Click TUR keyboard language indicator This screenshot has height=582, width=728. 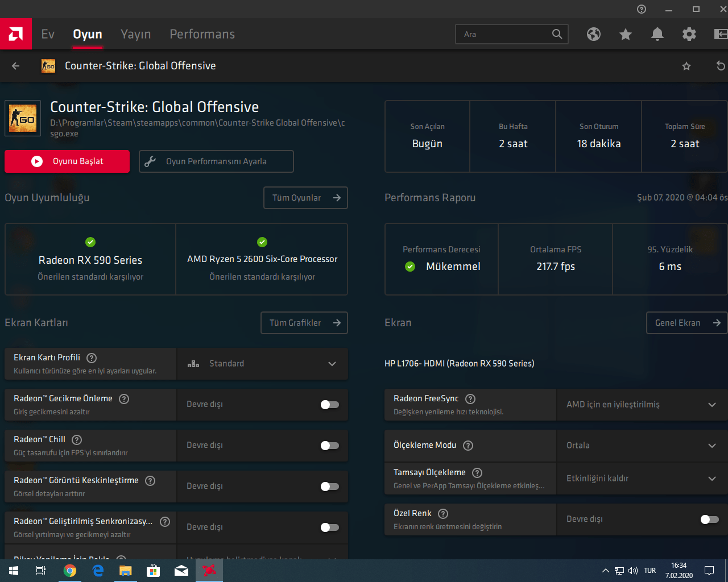(650, 571)
